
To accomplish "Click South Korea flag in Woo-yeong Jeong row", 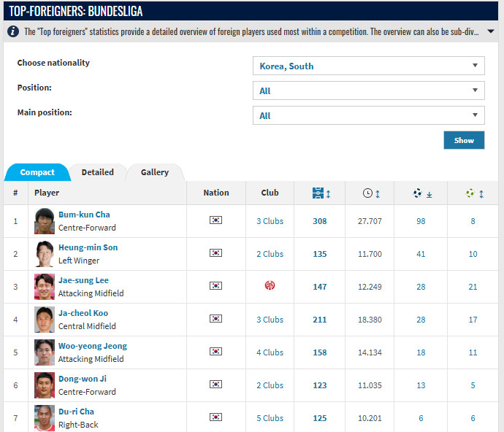I will click(x=215, y=352).
